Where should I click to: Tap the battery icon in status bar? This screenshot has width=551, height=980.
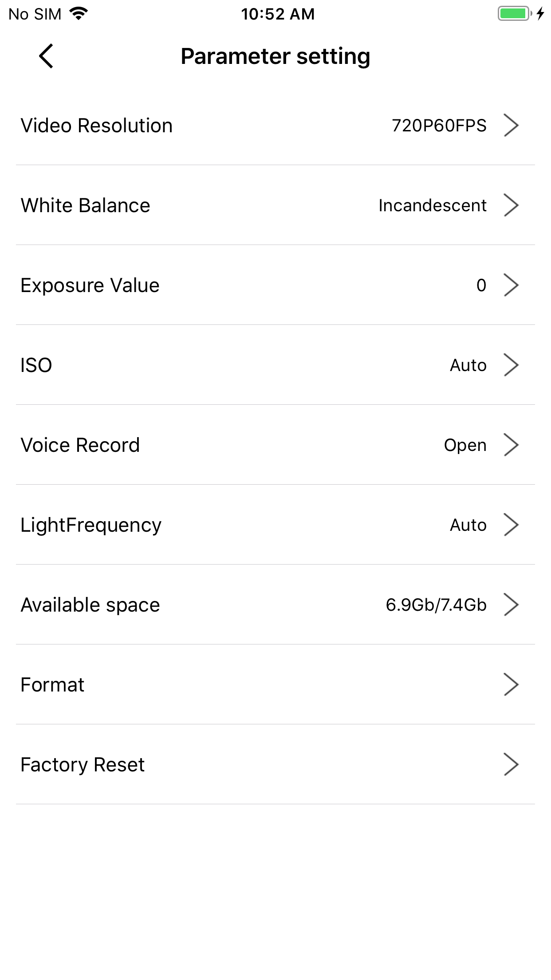tap(515, 14)
